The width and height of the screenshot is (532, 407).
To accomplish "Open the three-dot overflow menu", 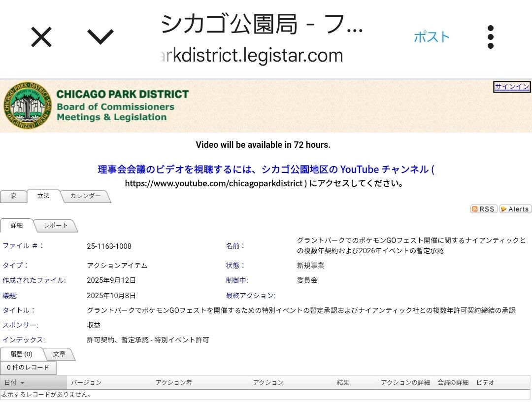I will coord(490,37).
